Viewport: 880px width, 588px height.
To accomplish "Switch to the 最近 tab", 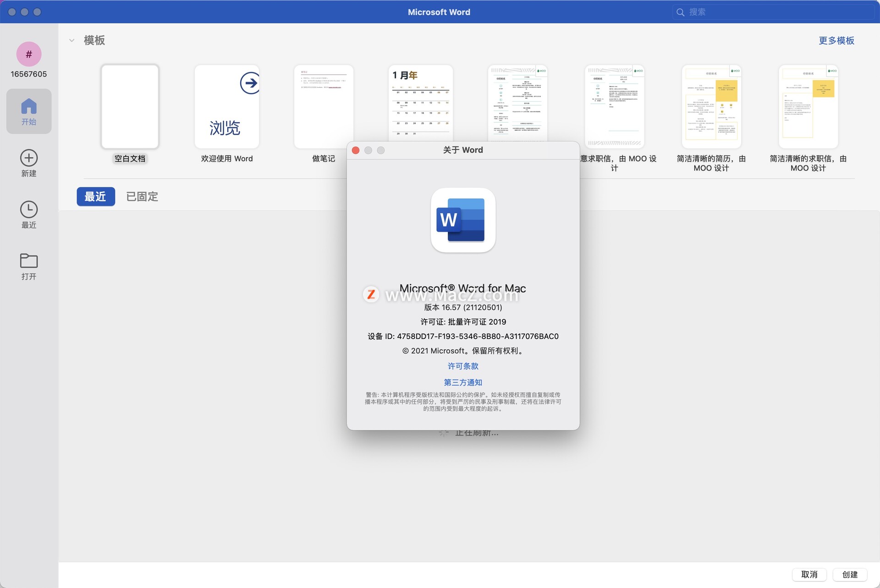I will (x=96, y=196).
